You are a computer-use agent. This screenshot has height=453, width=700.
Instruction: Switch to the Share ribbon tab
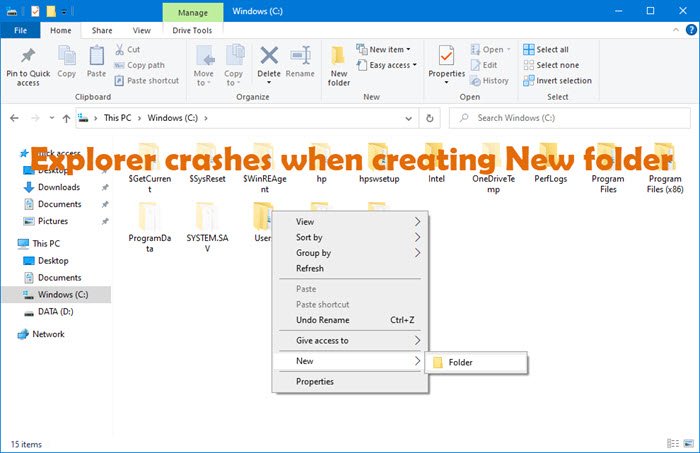coord(102,30)
